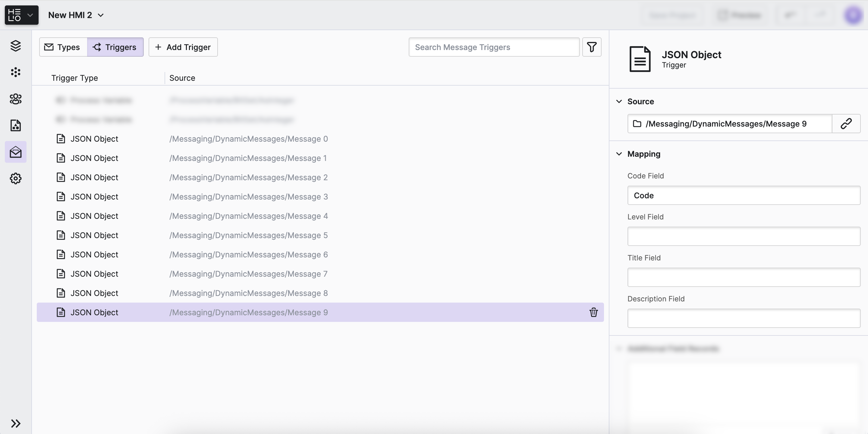Open the New HMI 2 project dropdown
The width and height of the screenshot is (868, 434).
(x=76, y=15)
